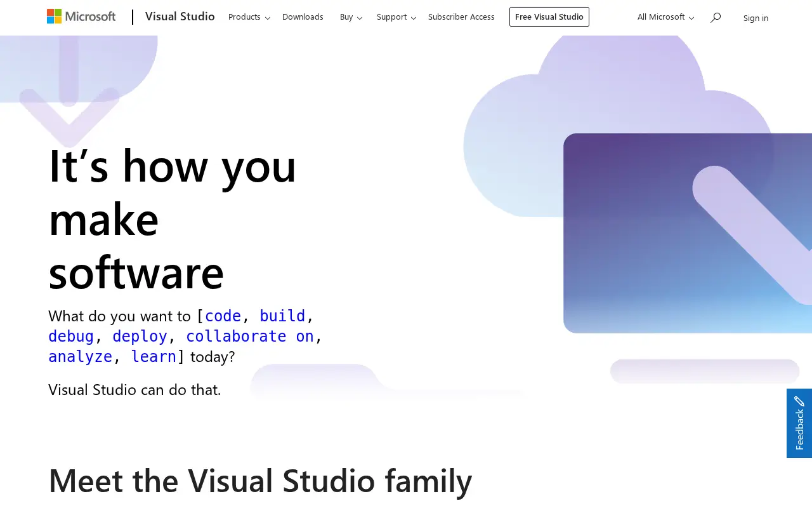Select the "deploy" link
The height and width of the screenshot is (508, 812).
pos(140,336)
